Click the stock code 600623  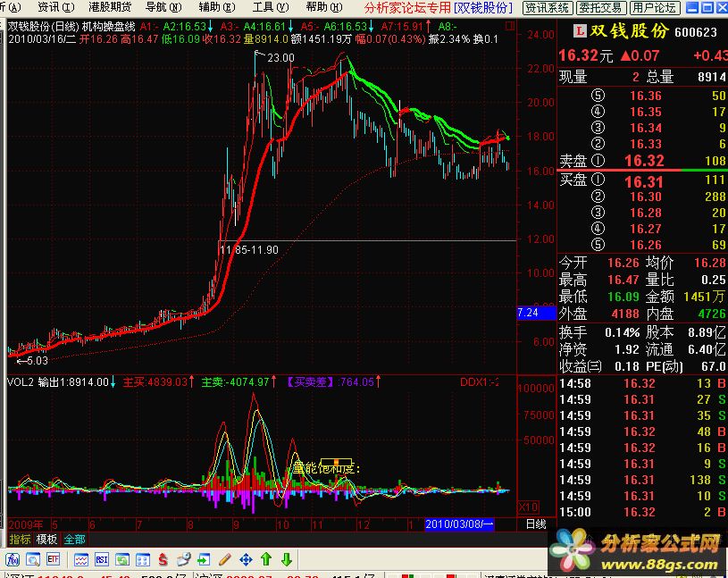pyautogui.click(x=696, y=31)
